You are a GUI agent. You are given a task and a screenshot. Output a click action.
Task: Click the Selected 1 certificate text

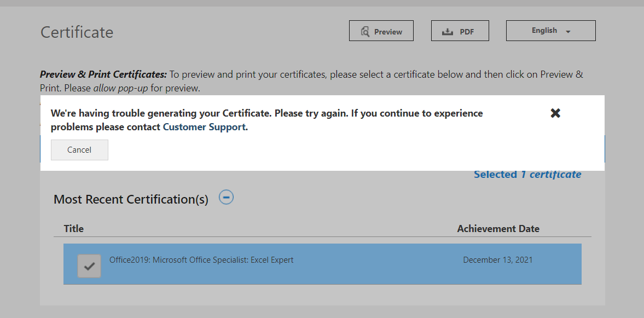coord(527,174)
